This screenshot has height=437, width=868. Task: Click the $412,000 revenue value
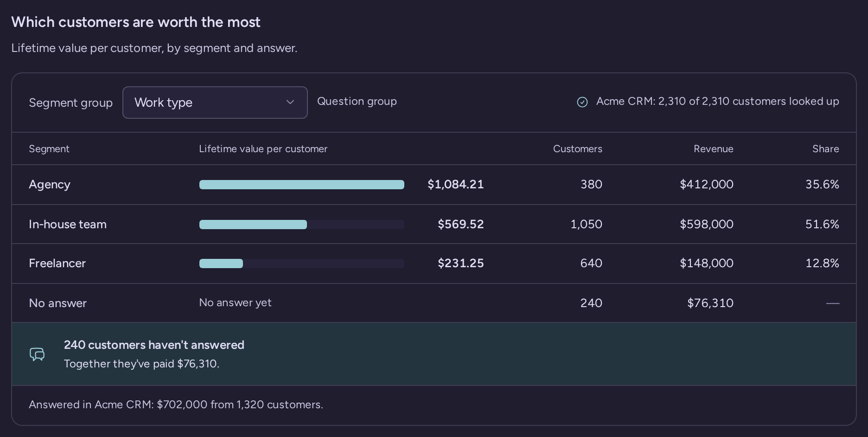click(x=707, y=185)
